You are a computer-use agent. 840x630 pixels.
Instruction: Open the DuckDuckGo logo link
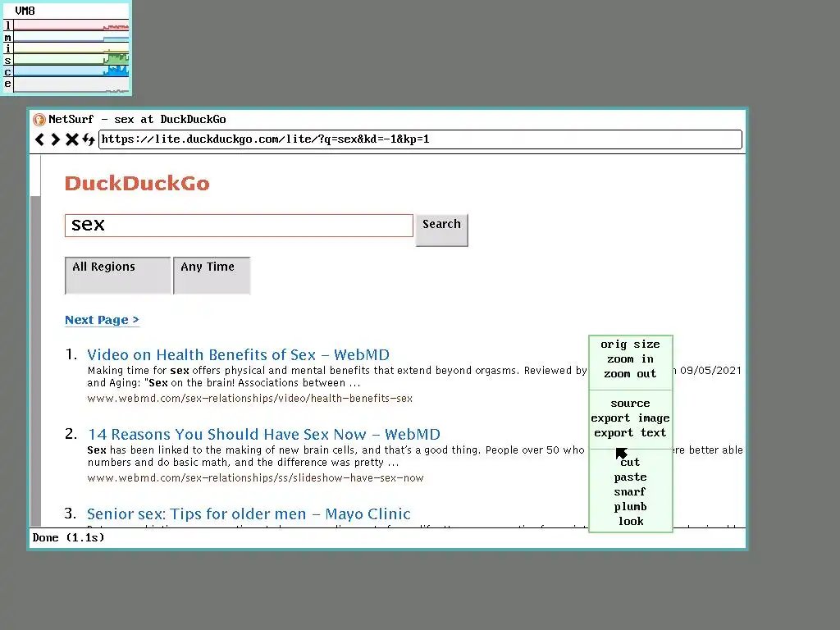point(137,183)
